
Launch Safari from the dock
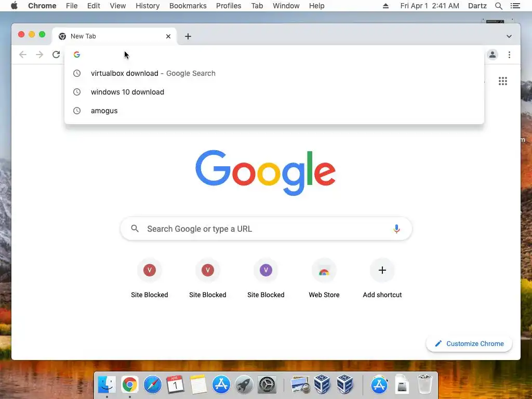tap(152, 385)
